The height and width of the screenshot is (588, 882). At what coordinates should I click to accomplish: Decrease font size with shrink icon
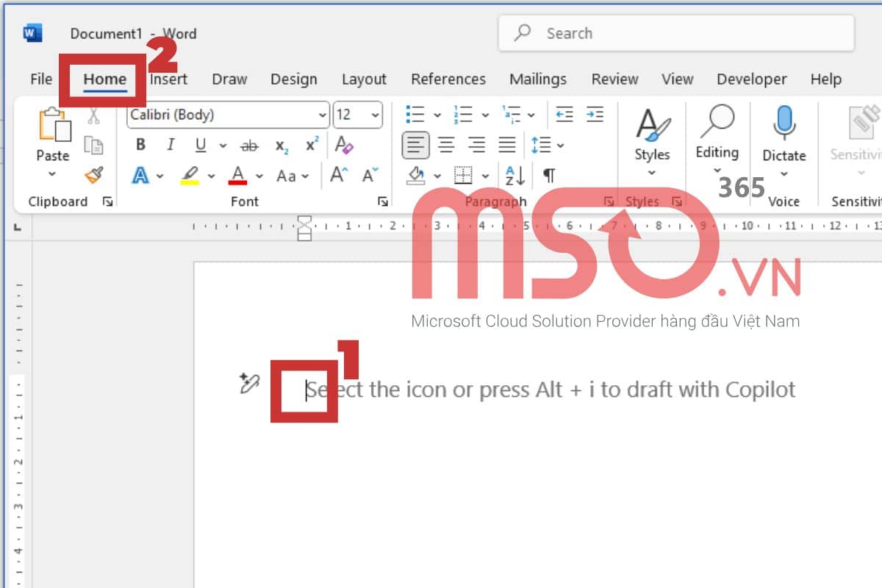click(x=369, y=175)
